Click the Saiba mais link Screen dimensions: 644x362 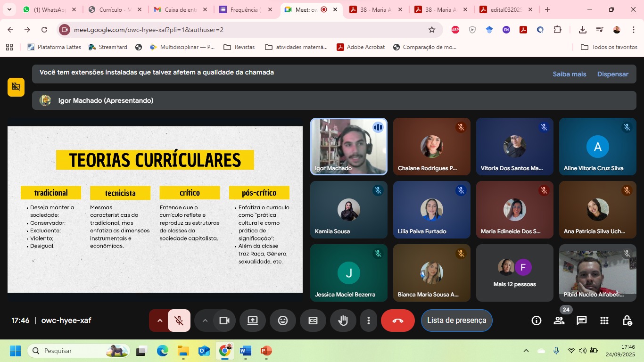pos(569,74)
